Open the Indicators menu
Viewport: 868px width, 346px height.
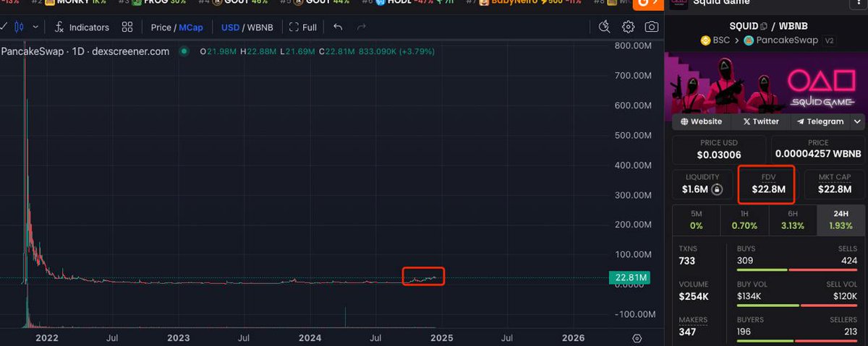[82, 27]
